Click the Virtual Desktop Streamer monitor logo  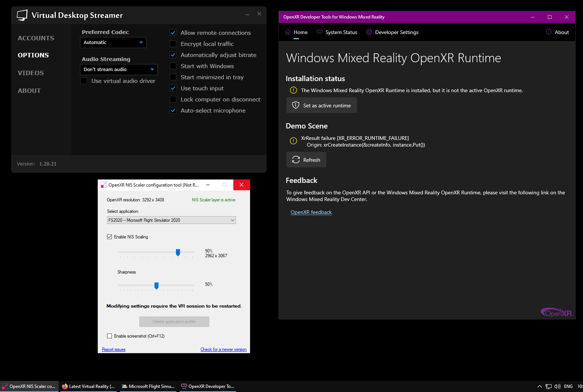22,15
